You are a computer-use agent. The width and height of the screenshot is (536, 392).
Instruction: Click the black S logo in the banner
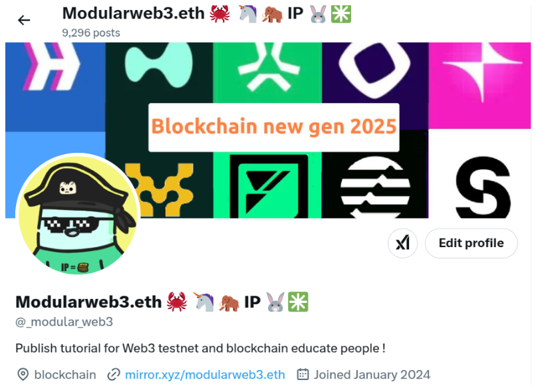pyautogui.click(x=483, y=187)
